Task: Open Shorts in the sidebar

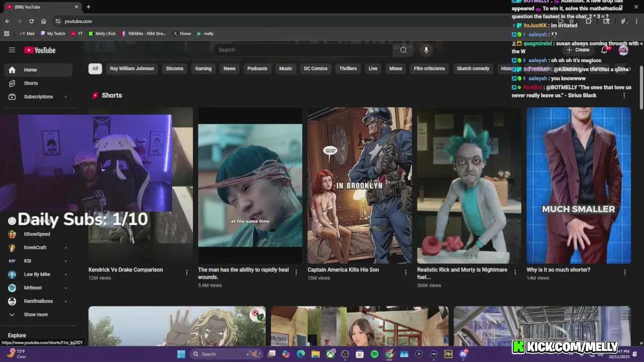Action: tap(38, 83)
